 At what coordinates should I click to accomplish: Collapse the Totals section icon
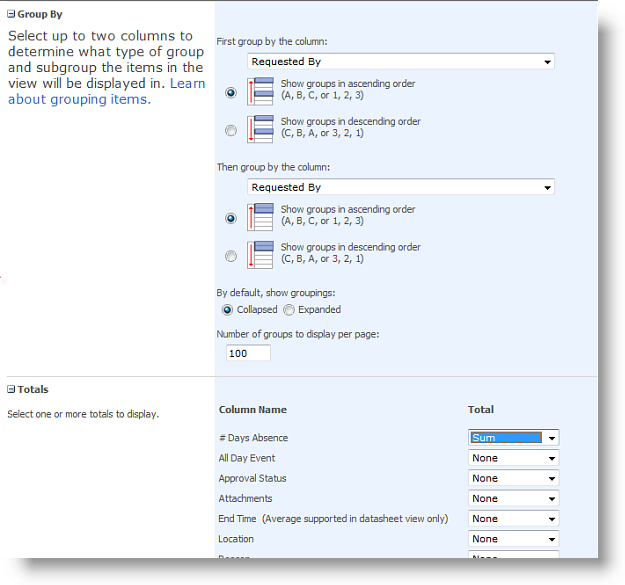pyautogui.click(x=11, y=389)
